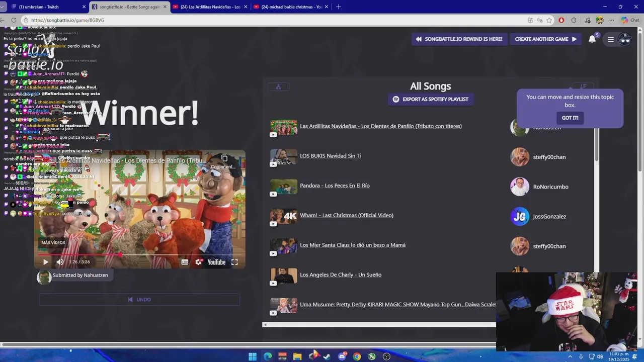Open Los Angeles De Charly - Un Sueño
This screenshot has height=362, width=644.
[341, 275]
